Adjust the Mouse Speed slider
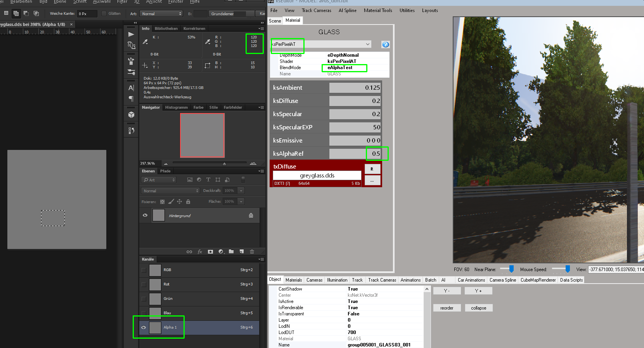 point(568,269)
